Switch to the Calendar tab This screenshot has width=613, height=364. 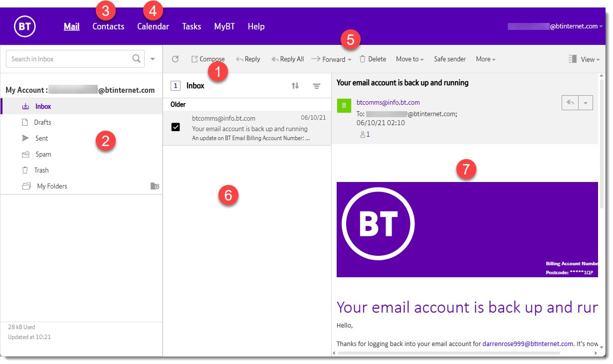point(153,26)
